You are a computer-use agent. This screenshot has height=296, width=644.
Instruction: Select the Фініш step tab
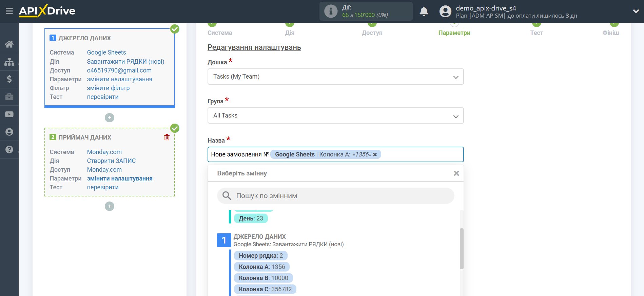click(x=610, y=33)
